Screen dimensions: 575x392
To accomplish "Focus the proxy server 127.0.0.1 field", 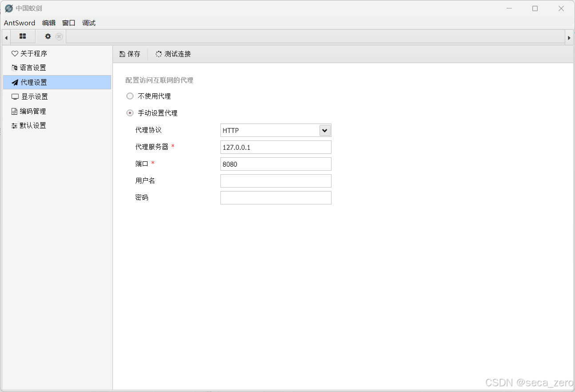I will pos(276,147).
